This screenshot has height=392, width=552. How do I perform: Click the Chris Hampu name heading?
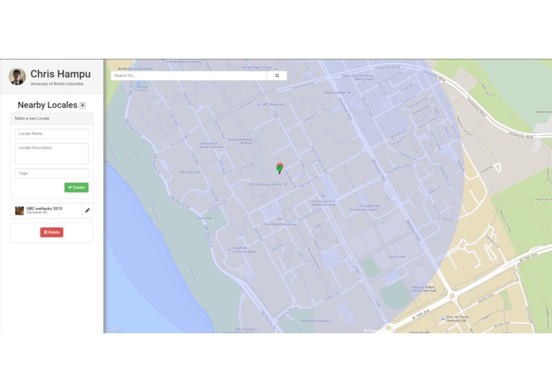[60, 74]
